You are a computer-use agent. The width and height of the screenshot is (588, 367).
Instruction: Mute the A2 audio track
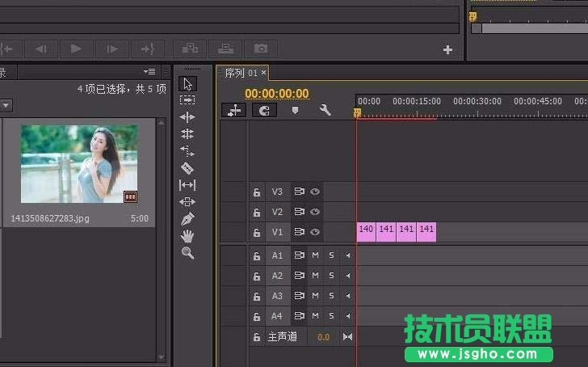tap(315, 276)
